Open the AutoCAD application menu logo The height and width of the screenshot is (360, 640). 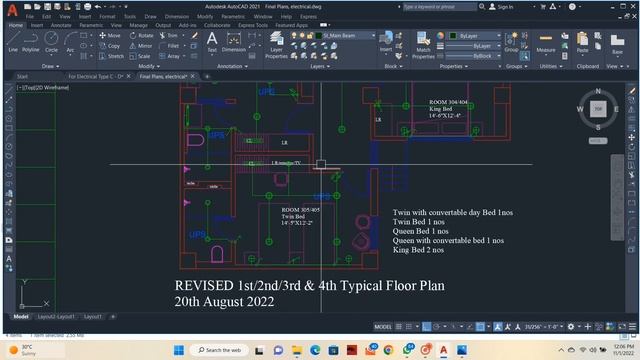(x=13, y=10)
